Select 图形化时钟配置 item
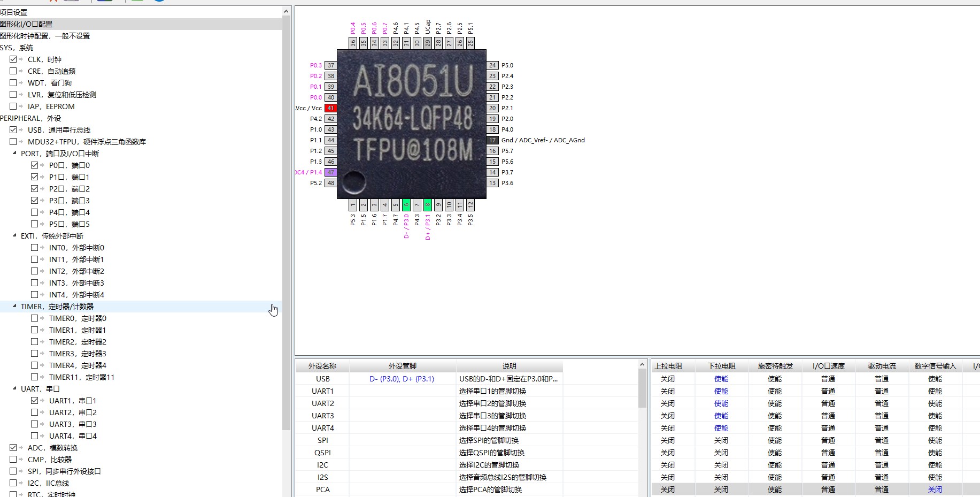Screen dimensions: 980x497 point(45,36)
